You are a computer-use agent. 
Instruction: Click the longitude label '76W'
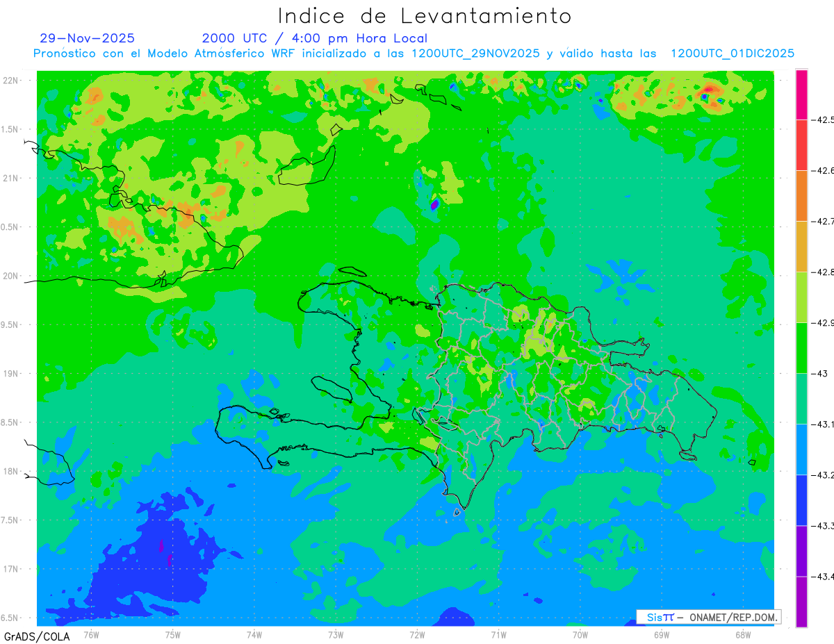click(x=91, y=634)
